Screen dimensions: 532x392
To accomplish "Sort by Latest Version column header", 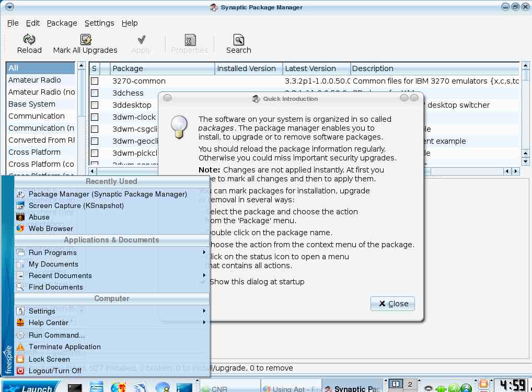I will click(317, 68).
